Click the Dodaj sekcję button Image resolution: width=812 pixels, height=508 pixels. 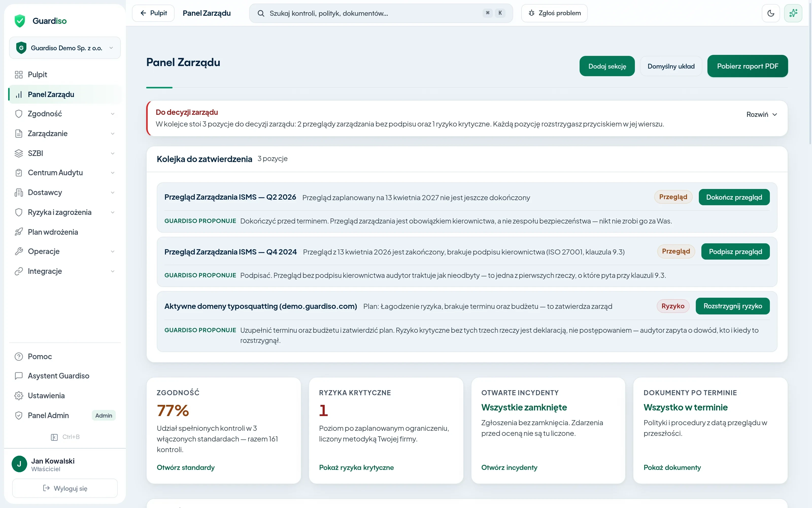pyautogui.click(x=607, y=66)
